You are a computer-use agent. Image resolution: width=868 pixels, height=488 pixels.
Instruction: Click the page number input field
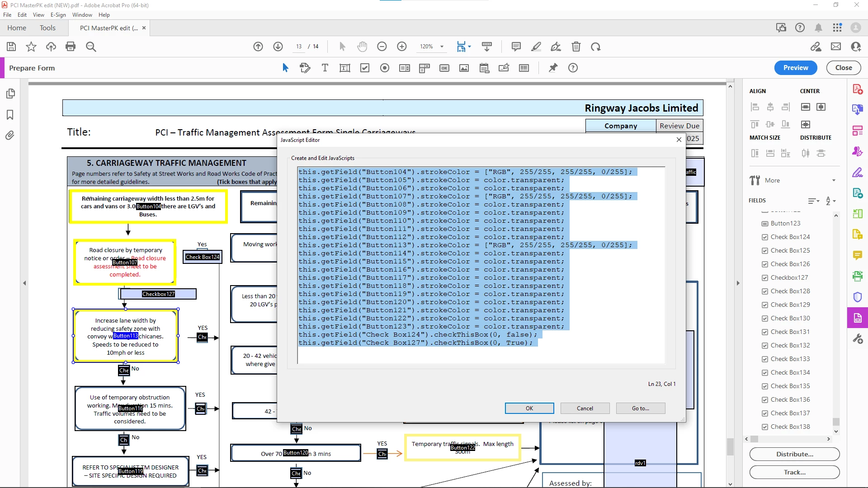(299, 47)
